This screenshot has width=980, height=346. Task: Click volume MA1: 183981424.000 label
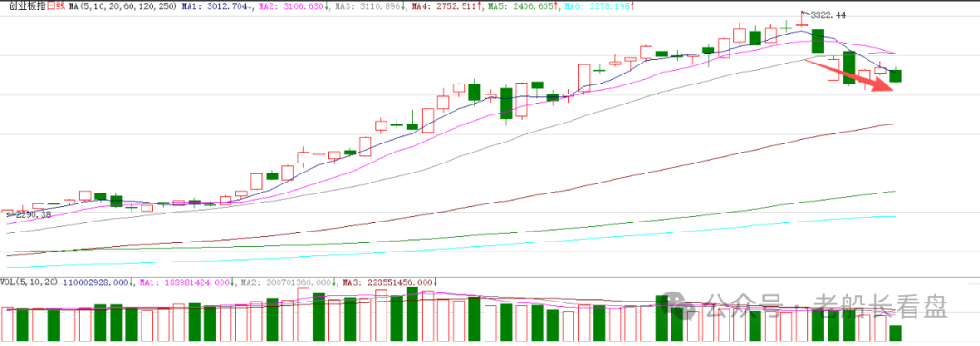pyautogui.click(x=186, y=282)
